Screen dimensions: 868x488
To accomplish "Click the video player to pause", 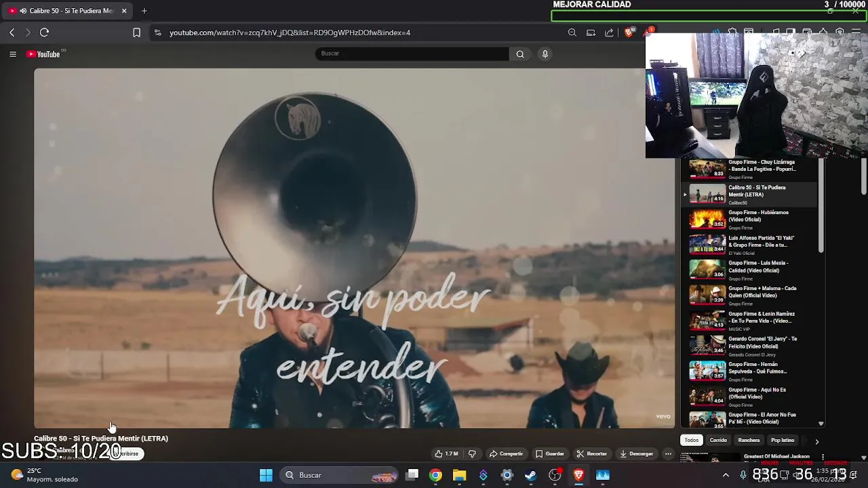I will coord(355,248).
